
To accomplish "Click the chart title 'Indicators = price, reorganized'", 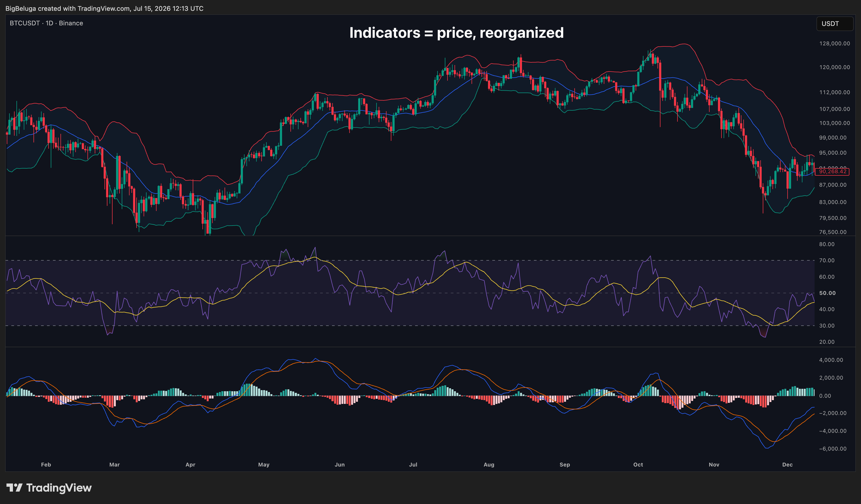I will [x=456, y=33].
